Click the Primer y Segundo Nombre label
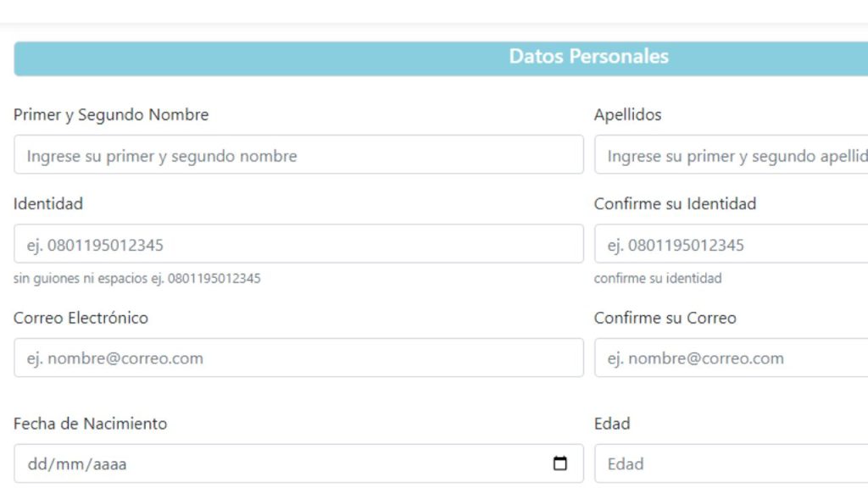Image resolution: width=868 pixels, height=488 pixels. click(110, 114)
